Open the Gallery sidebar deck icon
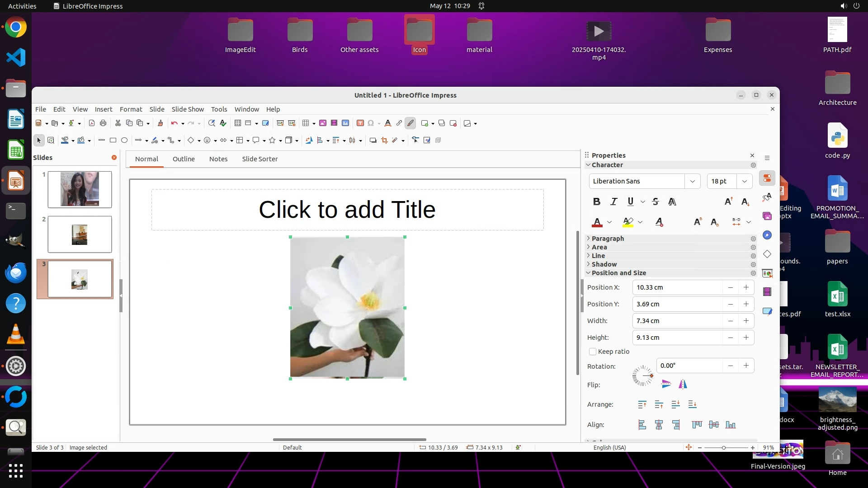The height and width of the screenshot is (488, 868). click(767, 216)
